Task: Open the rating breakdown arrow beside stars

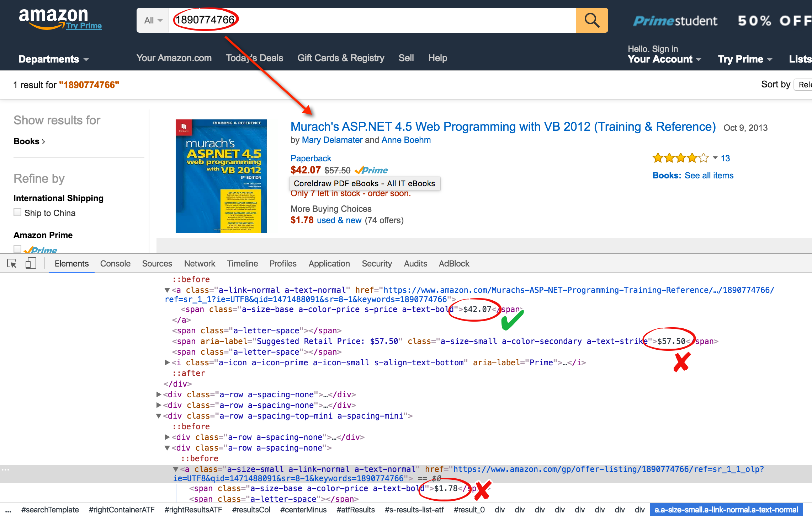Action: [715, 158]
